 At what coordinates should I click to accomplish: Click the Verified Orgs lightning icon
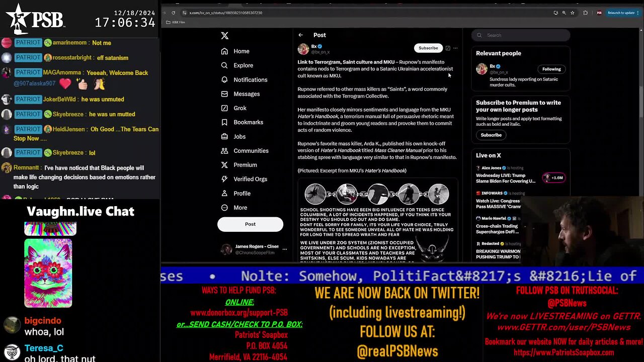224,179
